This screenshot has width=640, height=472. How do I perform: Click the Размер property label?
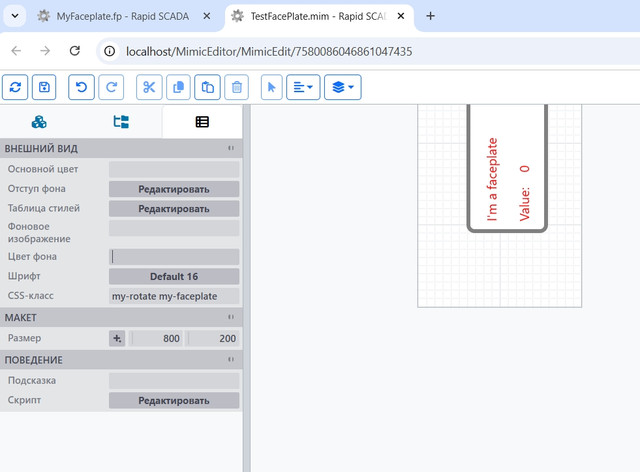click(24, 338)
